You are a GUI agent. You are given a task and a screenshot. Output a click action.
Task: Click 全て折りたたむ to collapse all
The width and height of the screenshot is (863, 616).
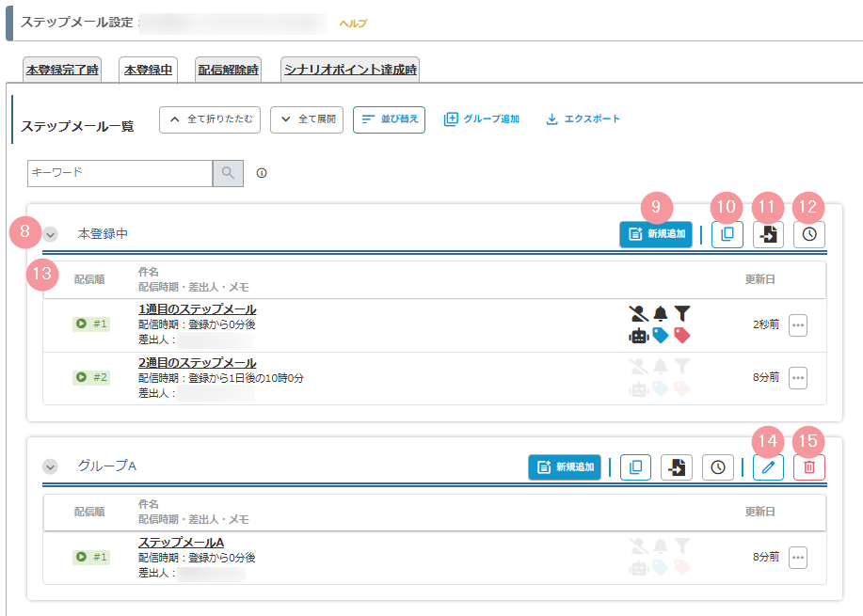coord(211,120)
